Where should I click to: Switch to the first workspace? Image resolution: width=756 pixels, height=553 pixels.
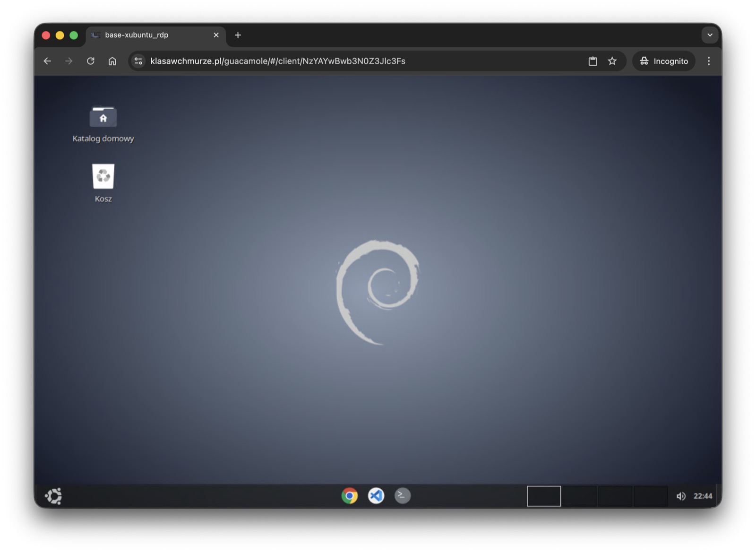pyautogui.click(x=544, y=496)
